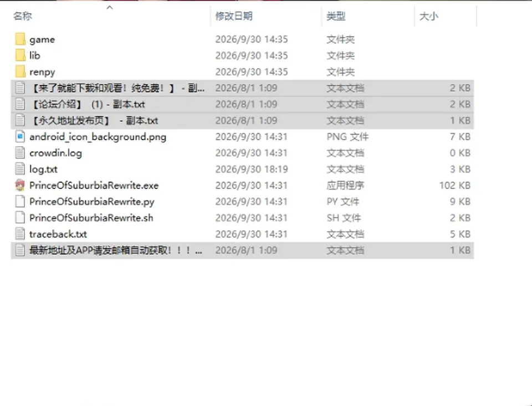Click the PNG 文件 type of android_icon_background.png
Viewport: 532px width, 406px height.
[x=347, y=137]
